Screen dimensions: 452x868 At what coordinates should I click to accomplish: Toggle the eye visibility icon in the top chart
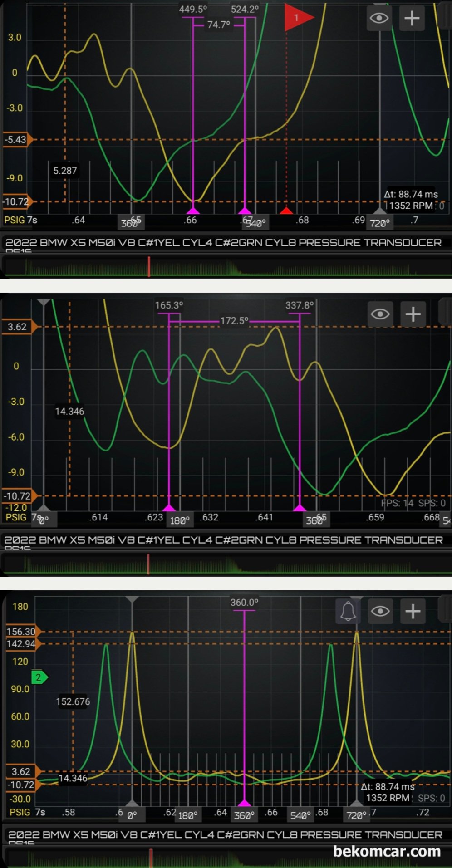[379, 18]
